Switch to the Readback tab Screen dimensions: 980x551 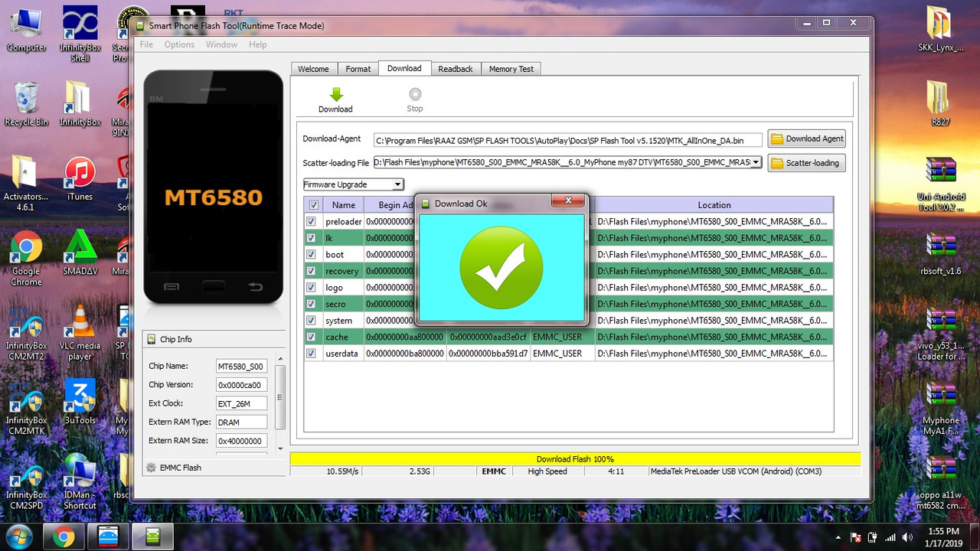[456, 69]
